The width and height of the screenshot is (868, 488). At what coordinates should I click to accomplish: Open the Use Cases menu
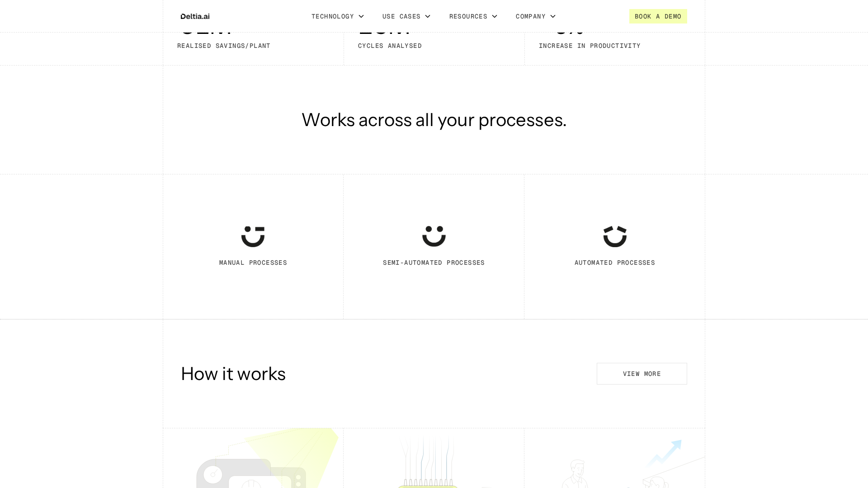click(401, 16)
